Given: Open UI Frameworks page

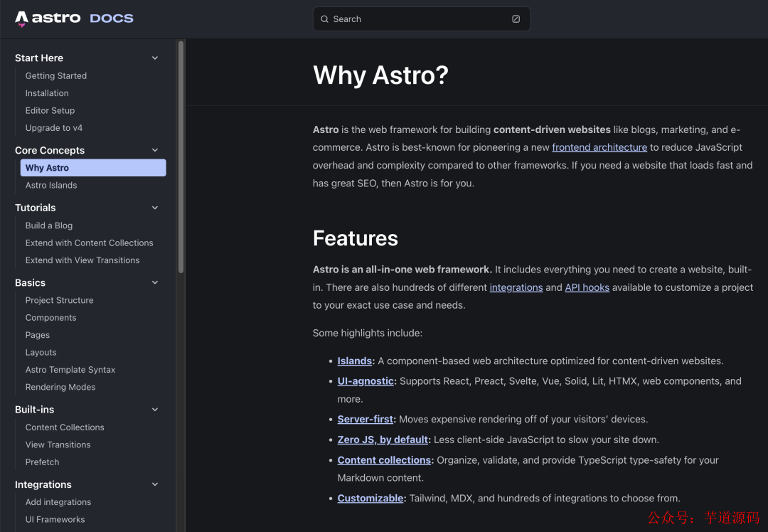Looking at the screenshot, I should pyautogui.click(x=55, y=519).
